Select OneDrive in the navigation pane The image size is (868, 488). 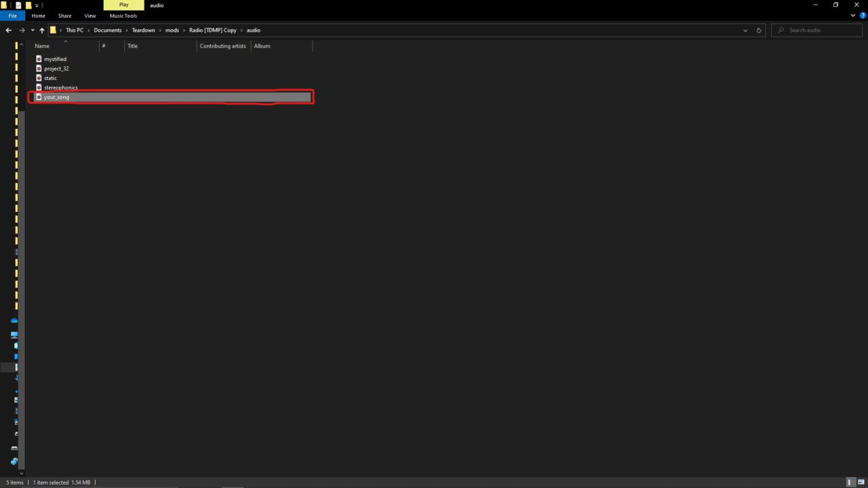point(15,320)
